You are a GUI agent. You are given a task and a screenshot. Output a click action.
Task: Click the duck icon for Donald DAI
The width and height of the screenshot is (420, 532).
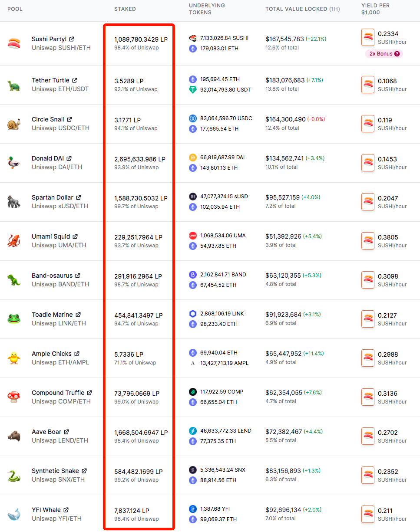point(13,163)
